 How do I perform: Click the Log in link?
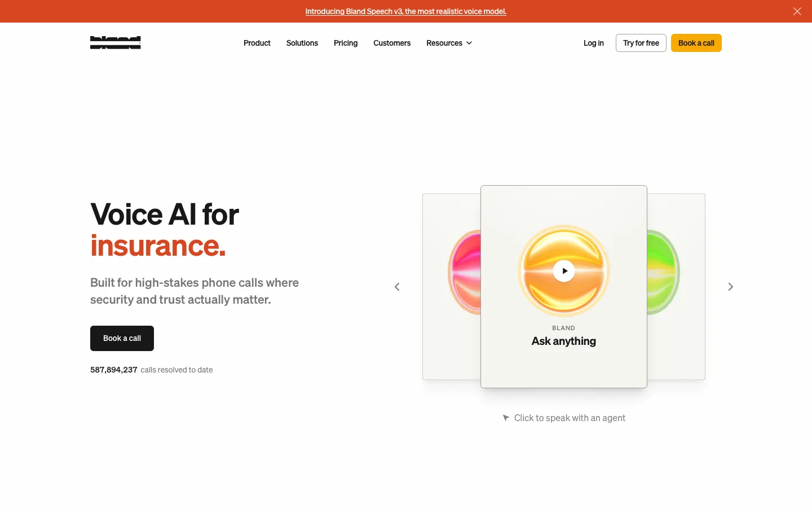pyautogui.click(x=594, y=43)
